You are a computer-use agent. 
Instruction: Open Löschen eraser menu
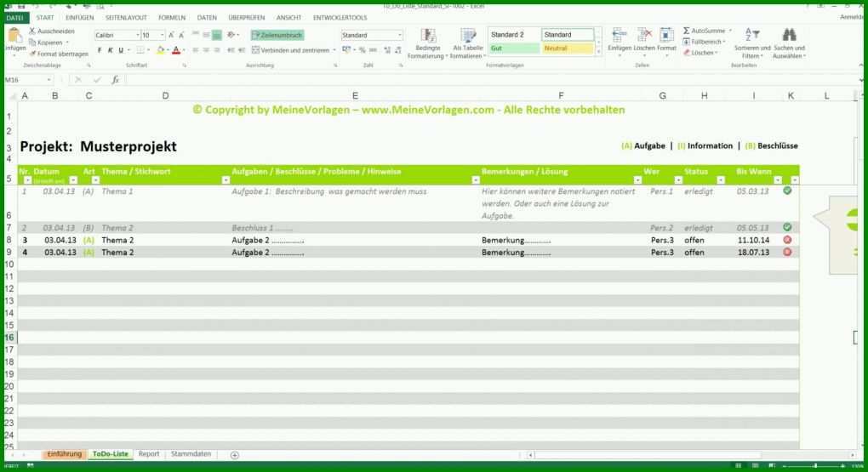click(700, 53)
